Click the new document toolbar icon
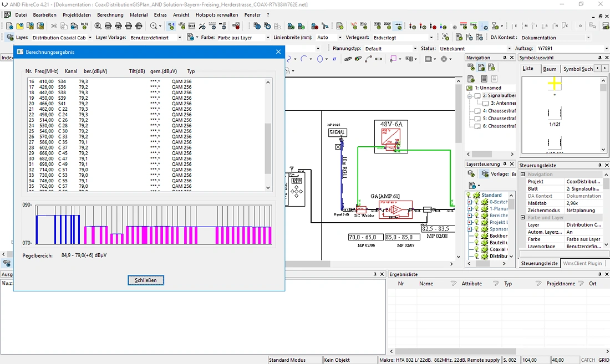 (10, 26)
